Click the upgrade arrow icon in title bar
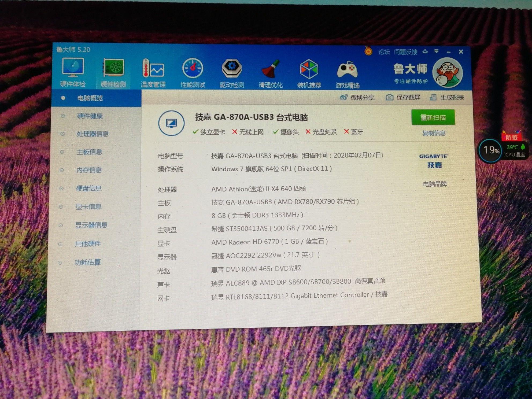 click(425, 51)
